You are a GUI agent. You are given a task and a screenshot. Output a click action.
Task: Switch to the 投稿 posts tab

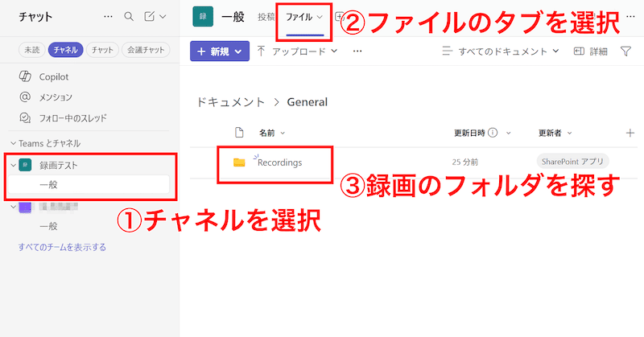coord(266,17)
